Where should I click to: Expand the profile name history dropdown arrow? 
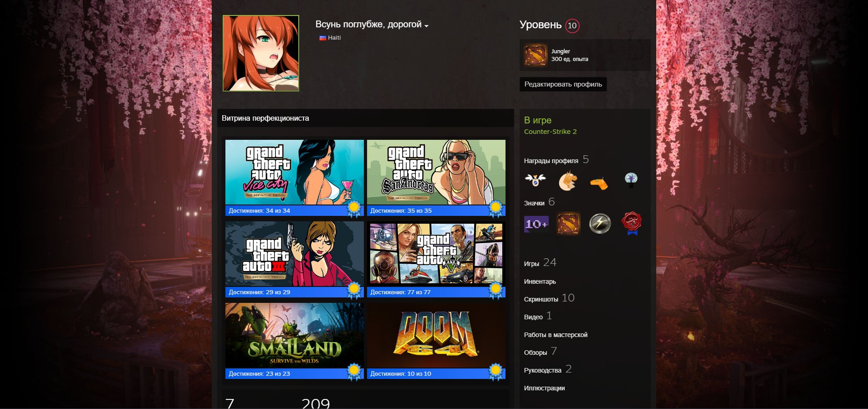(x=426, y=26)
